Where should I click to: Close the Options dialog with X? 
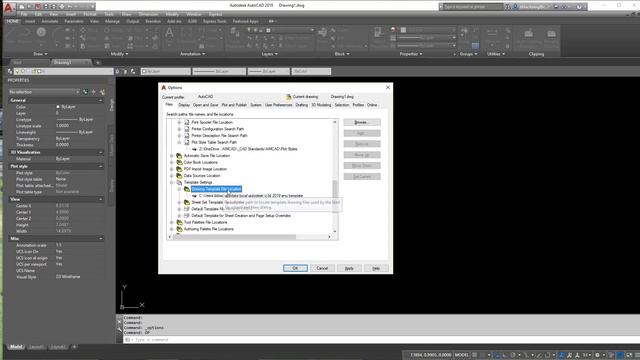pyautogui.click(x=388, y=87)
